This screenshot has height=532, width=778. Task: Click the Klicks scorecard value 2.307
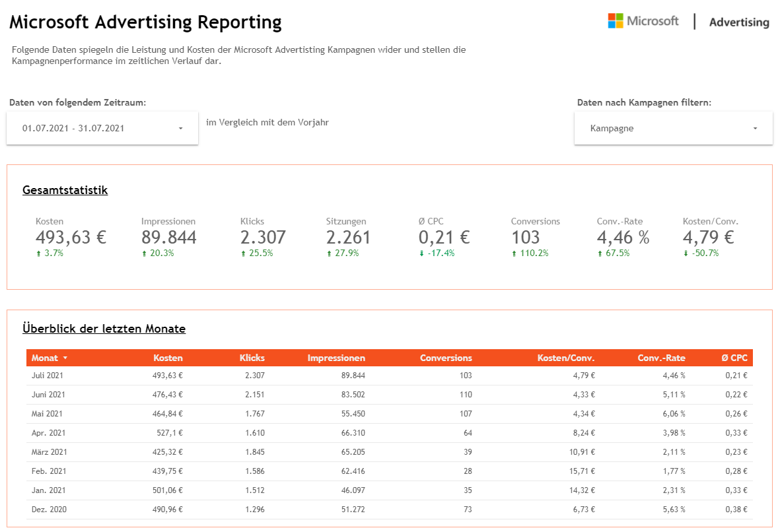263,238
